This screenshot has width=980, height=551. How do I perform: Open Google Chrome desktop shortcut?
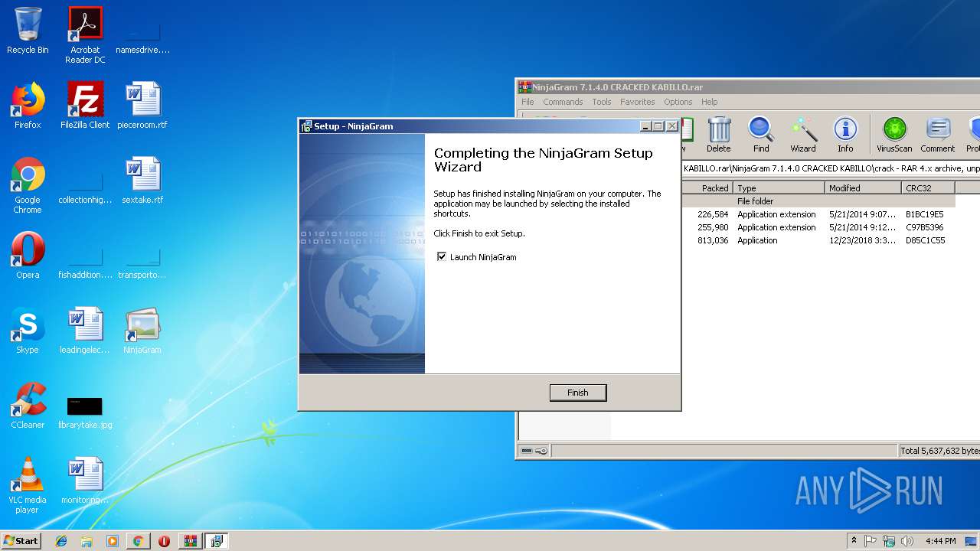(28, 185)
